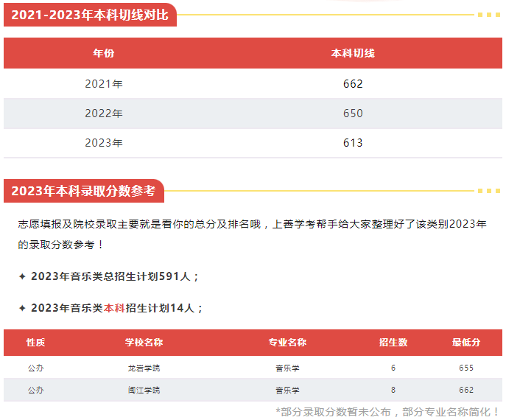This screenshot has height=420, width=506.
Task: Click the '本科切线' column header
Action: click(353, 53)
